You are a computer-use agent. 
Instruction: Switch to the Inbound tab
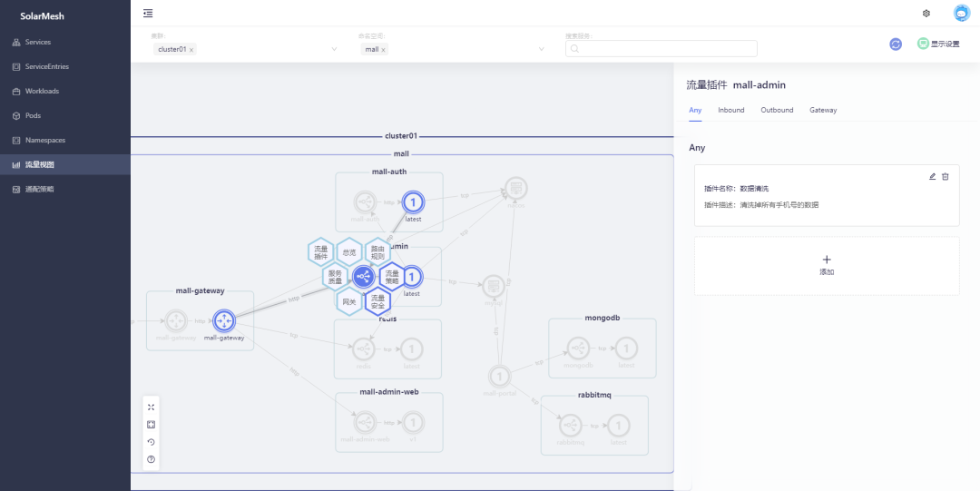pos(730,110)
